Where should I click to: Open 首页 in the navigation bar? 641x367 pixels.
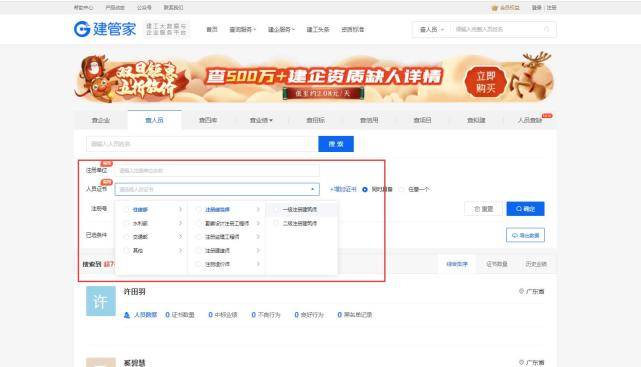[x=212, y=29]
